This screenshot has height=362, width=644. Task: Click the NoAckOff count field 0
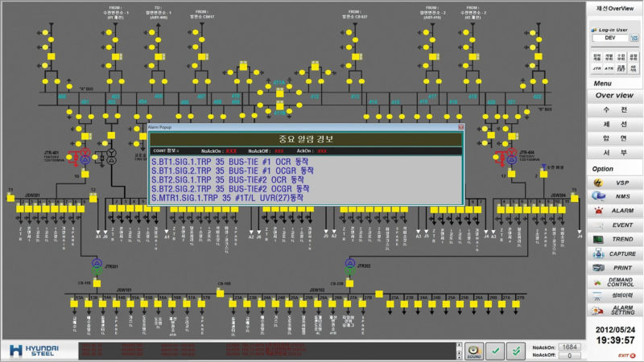coord(569,356)
